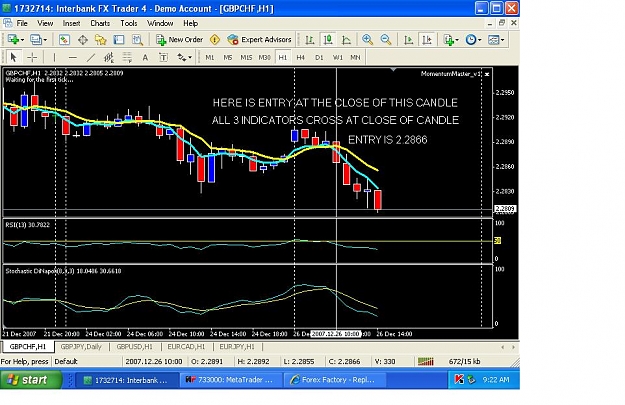Select the crosshair tool
Image resolution: width=625 pixels, height=405 pixels.
point(32,57)
